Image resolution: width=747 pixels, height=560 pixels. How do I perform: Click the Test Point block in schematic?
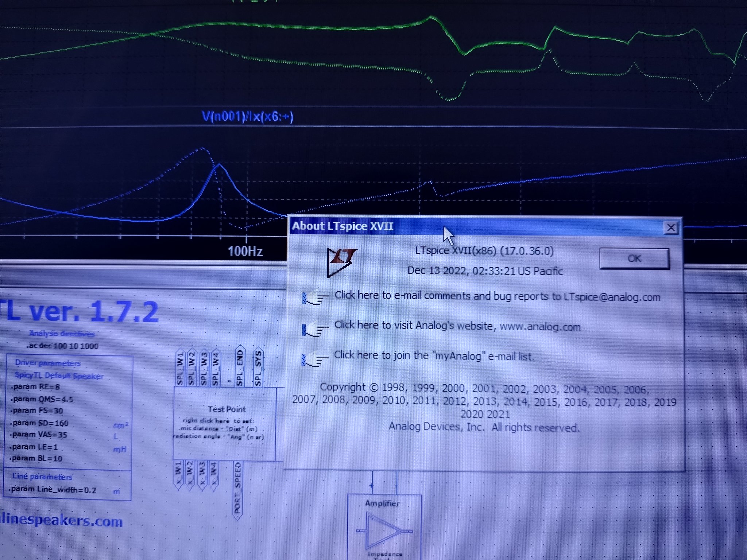pos(225,424)
